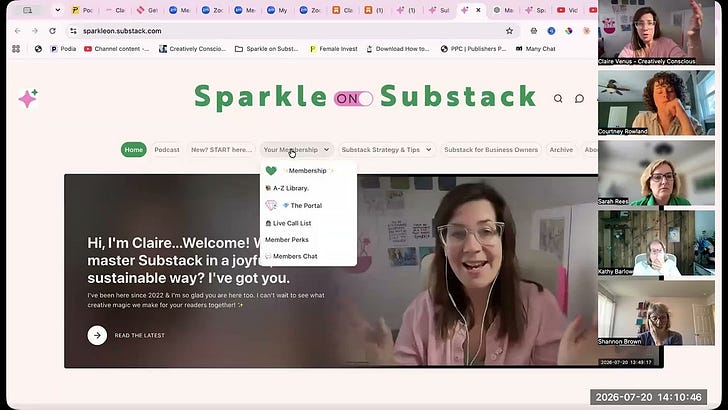Image resolution: width=728 pixels, height=410 pixels.
Task: Select Shannon Brown participant video tile
Action: pos(656,313)
